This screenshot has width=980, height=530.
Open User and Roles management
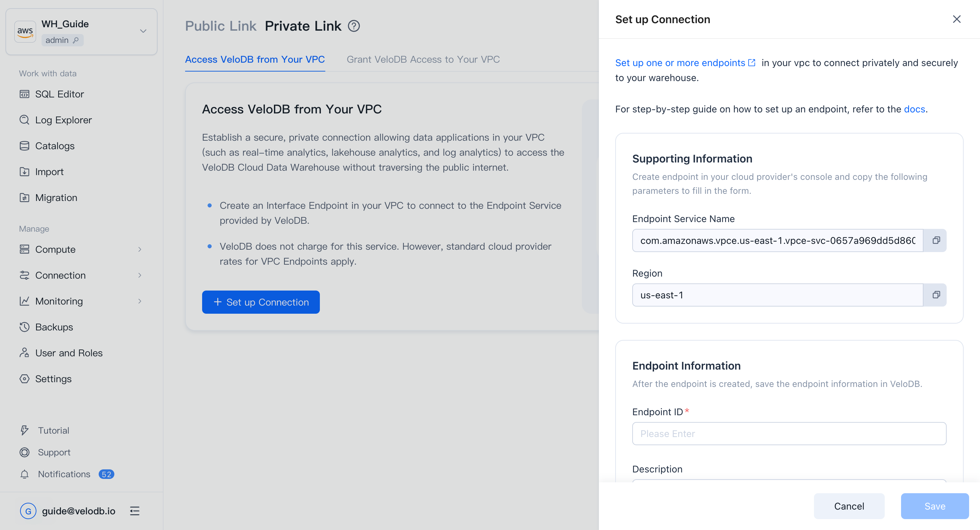click(x=68, y=353)
